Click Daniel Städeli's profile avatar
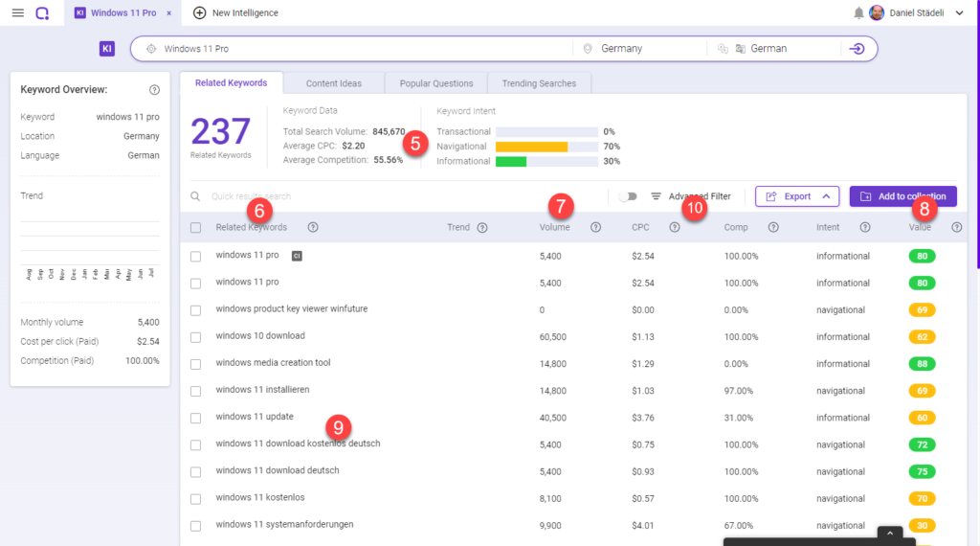This screenshot has height=546, width=980. pyautogui.click(x=877, y=12)
